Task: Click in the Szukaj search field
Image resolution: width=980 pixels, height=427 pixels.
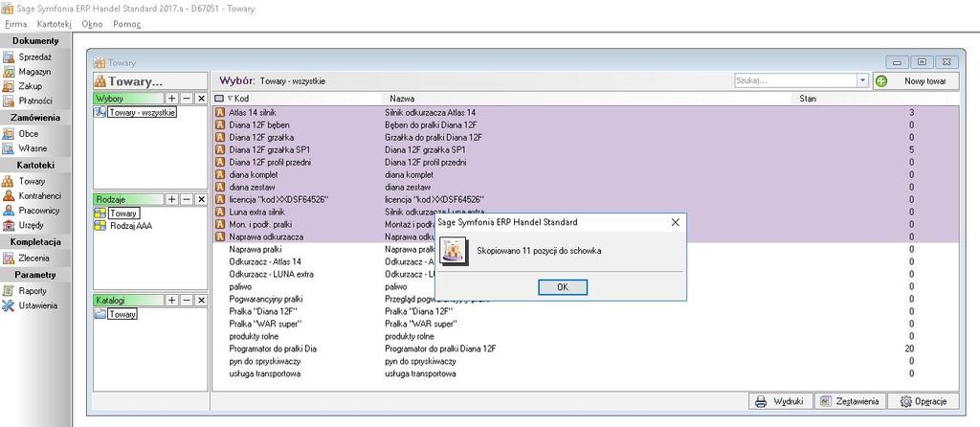Action: [x=795, y=80]
